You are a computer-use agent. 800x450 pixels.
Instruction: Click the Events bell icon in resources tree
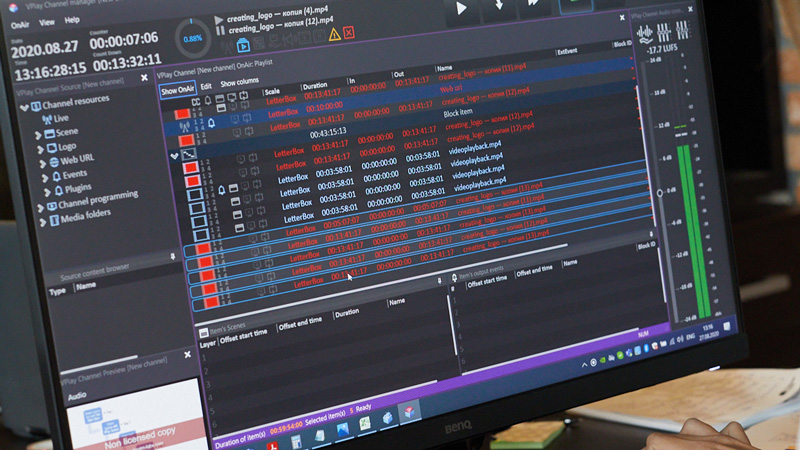57,176
